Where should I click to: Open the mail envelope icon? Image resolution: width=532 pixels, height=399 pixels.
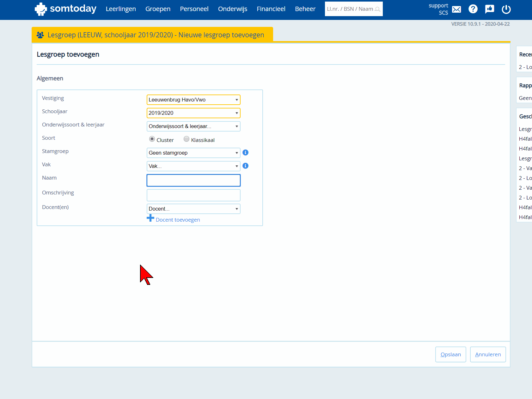tap(456, 9)
